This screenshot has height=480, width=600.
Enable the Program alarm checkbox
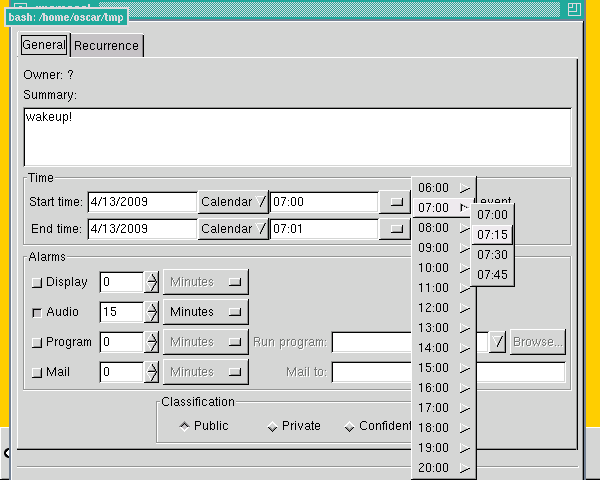[38, 343]
